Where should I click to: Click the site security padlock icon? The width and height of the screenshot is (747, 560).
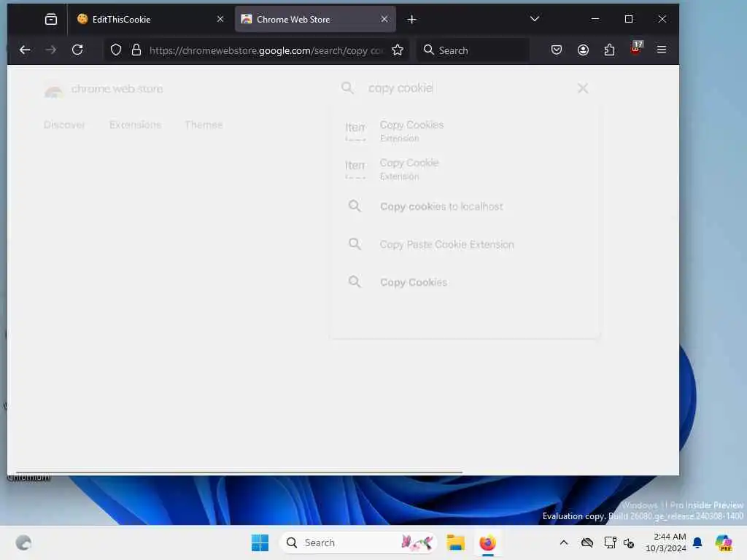[x=136, y=50]
